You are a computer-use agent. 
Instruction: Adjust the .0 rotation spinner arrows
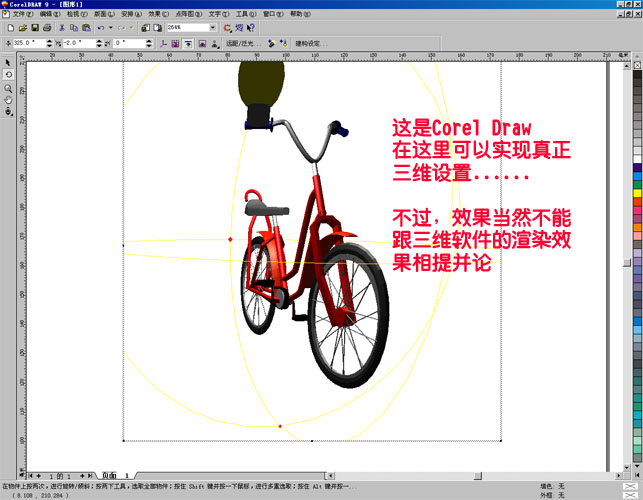pyautogui.click(x=149, y=43)
